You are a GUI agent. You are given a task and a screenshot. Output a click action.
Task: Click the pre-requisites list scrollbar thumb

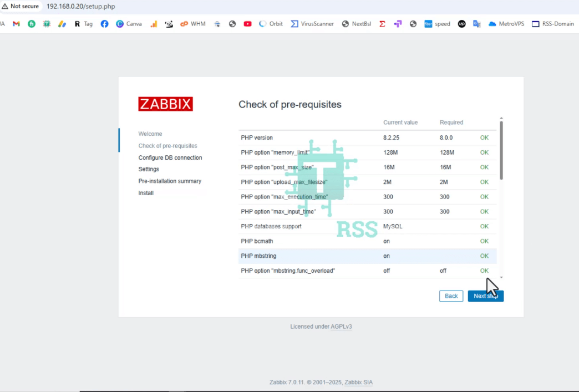point(501,150)
